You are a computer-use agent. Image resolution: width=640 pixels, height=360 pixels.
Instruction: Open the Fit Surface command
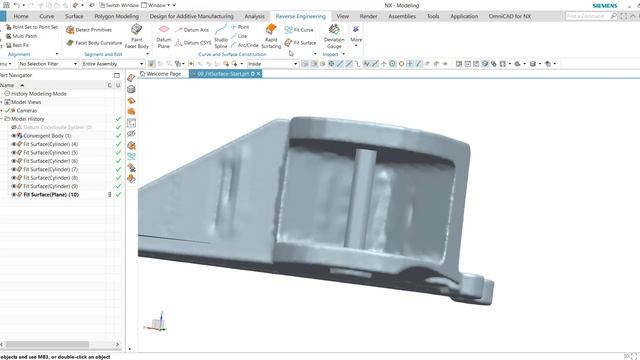(x=300, y=42)
